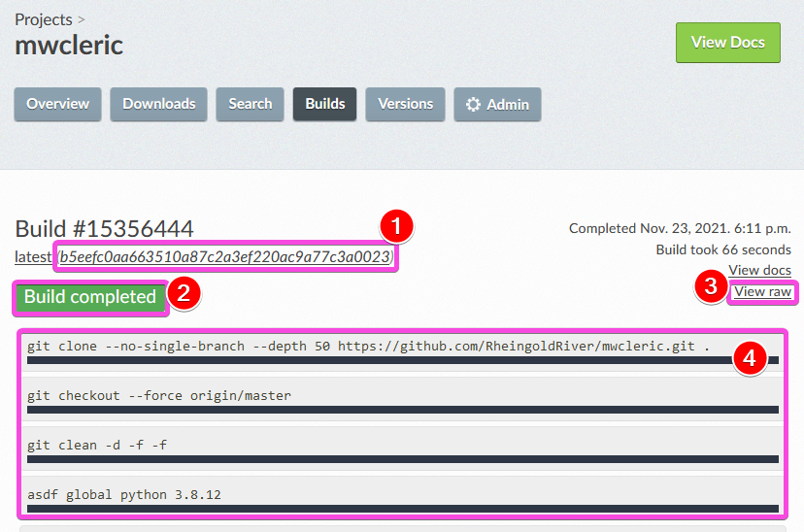Open commit hash b5eefc0aa663510a link
804x532 pixels.
(x=225, y=256)
